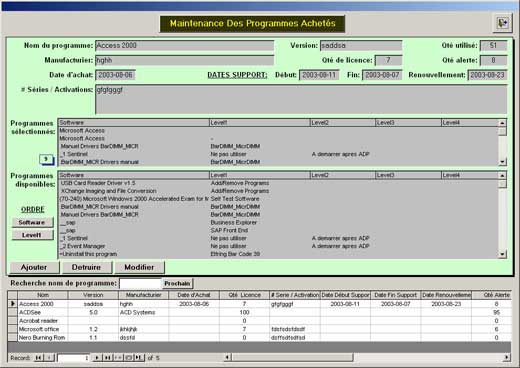Click the Nom du programme field
The image size is (520, 368).
click(x=185, y=45)
